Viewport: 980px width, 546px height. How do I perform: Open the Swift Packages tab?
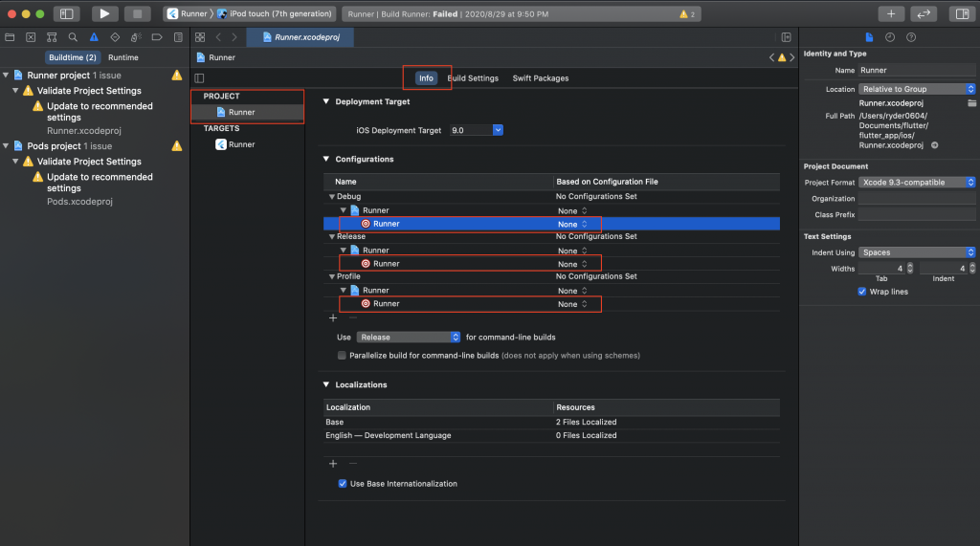(x=541, y=78)
